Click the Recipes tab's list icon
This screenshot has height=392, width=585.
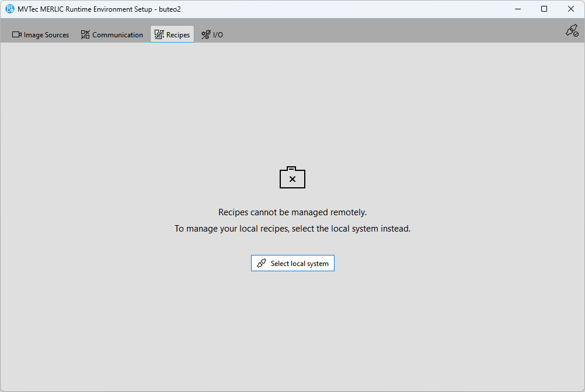159,35
